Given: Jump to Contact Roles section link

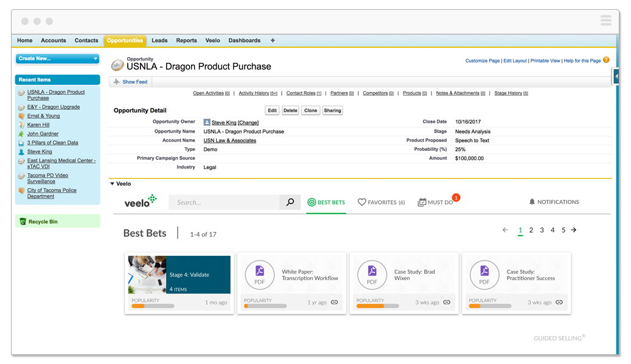Looking at the screenshot, I should click(304, 93).
